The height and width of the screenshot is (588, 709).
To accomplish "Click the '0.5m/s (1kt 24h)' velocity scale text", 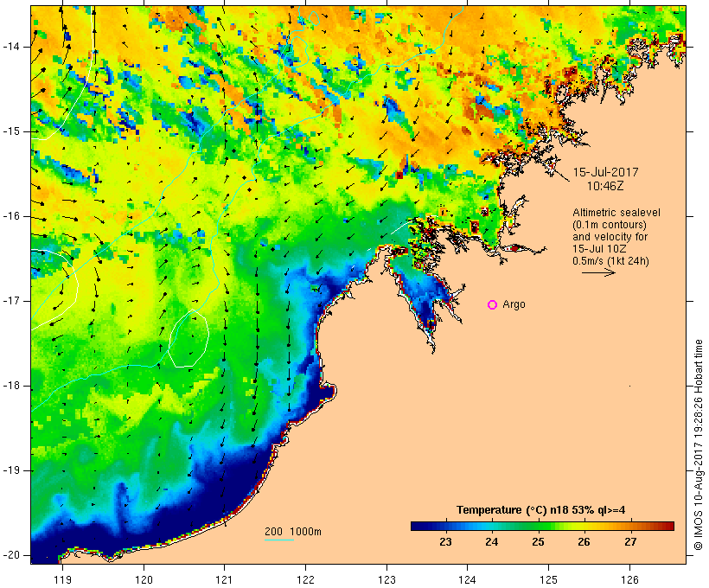I will [610, 261].
